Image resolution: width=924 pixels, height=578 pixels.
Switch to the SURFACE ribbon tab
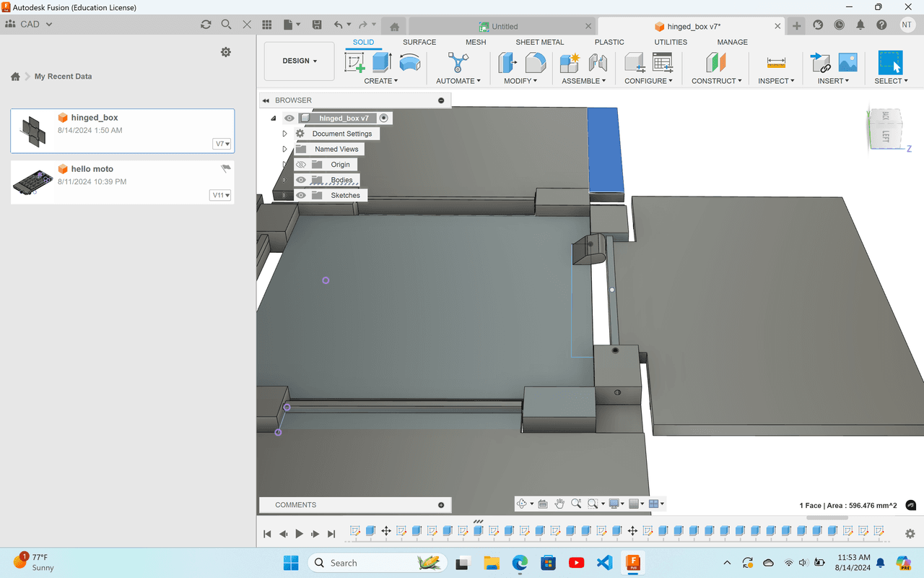(x=419, y=42)
